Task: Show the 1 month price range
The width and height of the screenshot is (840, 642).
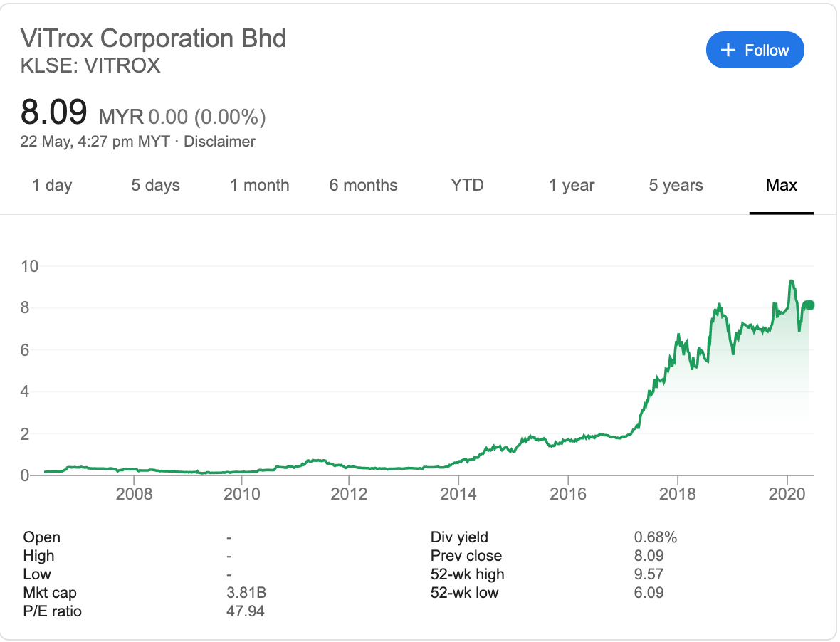Action: [x=260, y=186]
